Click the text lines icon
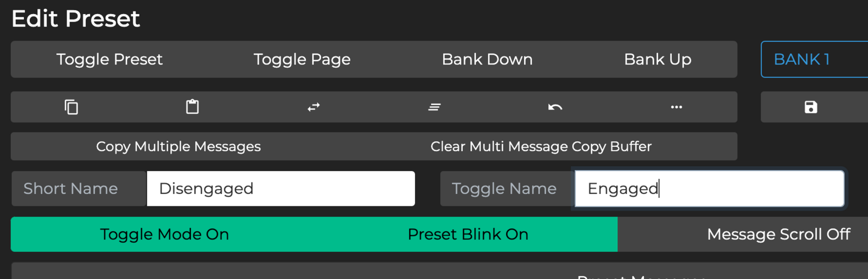Screen dimensions: 868x279 click(435, 107)
